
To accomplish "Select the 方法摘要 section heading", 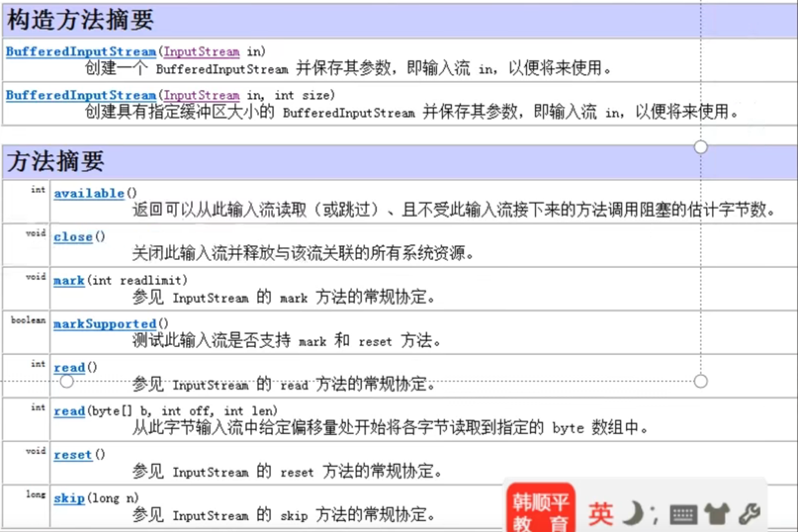I will 56,161.
